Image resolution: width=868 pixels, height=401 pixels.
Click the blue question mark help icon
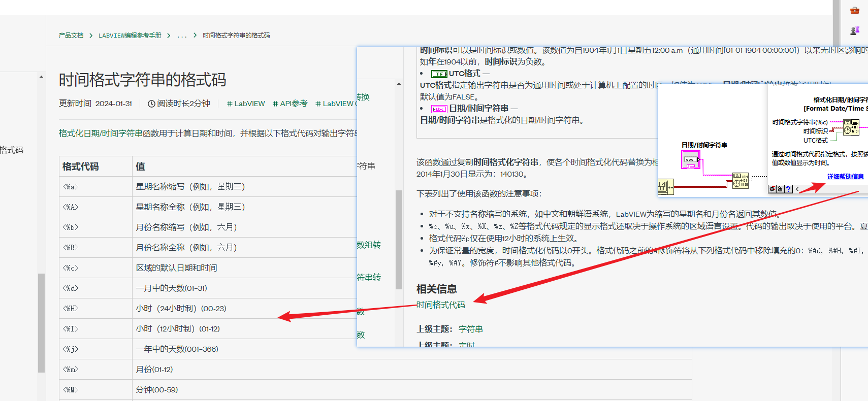pyautogui.click(x=788, y=189)
